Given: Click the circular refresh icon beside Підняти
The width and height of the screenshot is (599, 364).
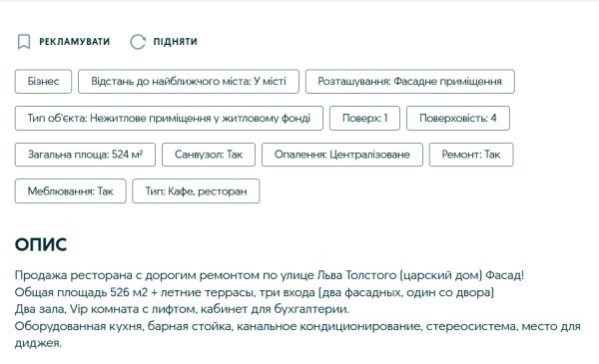Looking at the screenshot, I should point(138,42).
